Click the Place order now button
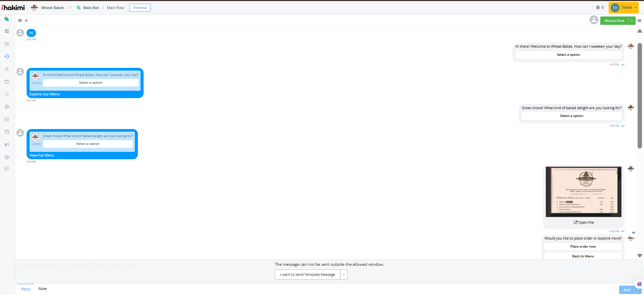Screen dimensions: 644x295 tap(583, 247)
